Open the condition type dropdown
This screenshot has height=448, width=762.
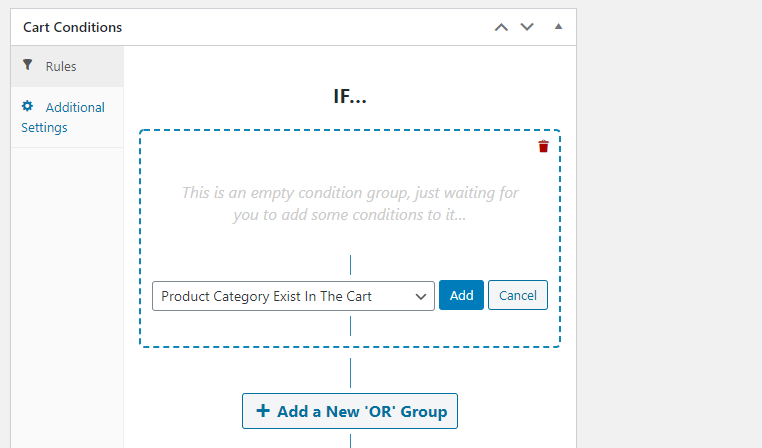click(293, 296)
